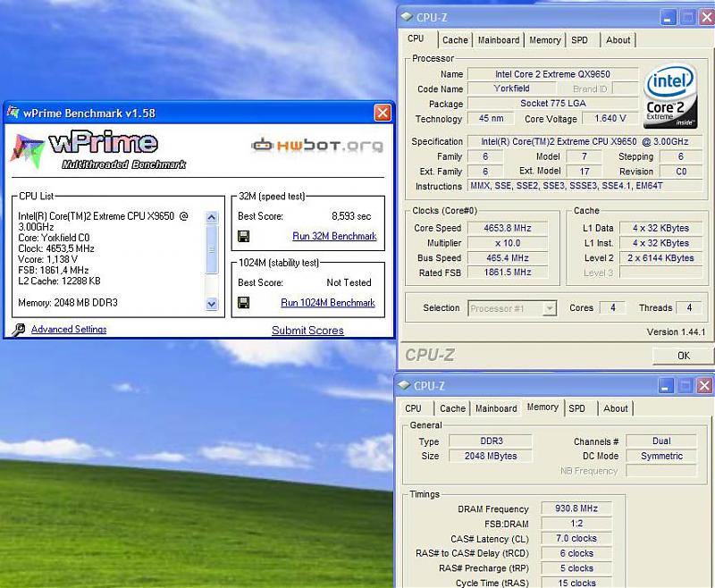Click the DRAM Frequency value 930.8 MHz
This screenshot has height=588, width=715.
pos(576,508)
